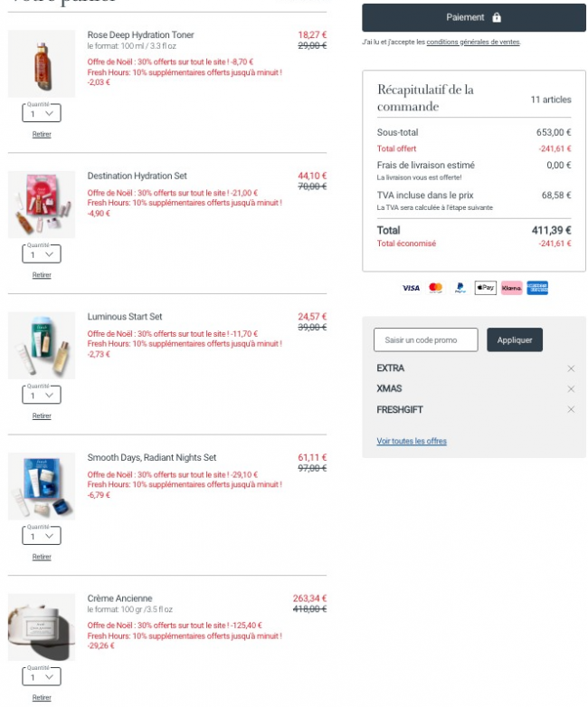
Task: Open Voir toutes les offres link
Action: tap(412, 442)
